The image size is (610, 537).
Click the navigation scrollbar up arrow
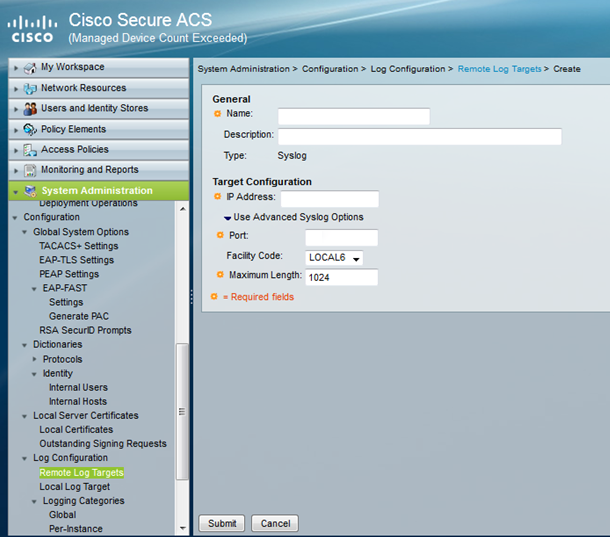click(182, 209)
